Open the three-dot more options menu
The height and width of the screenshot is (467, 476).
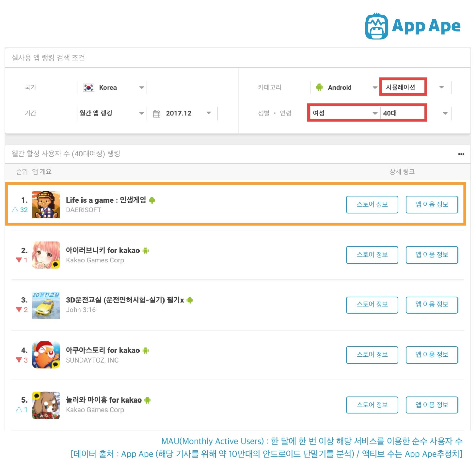point(461,154)
